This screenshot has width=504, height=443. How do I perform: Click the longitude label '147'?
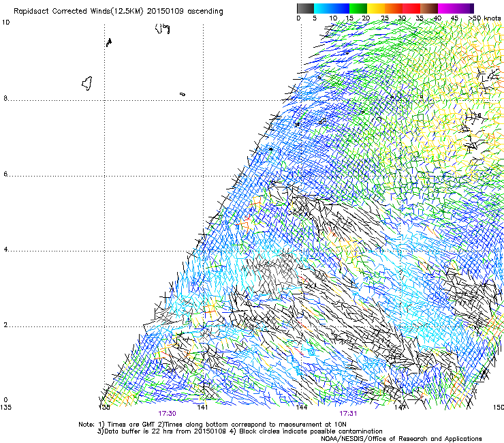pyautogui.click(x=400, y=407)
